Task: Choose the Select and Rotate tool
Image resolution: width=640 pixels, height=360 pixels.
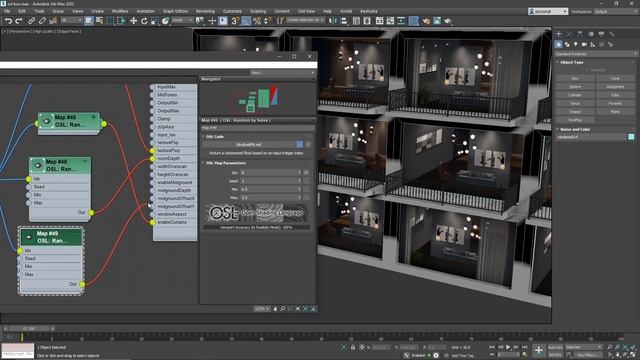Action: (144, 21)
